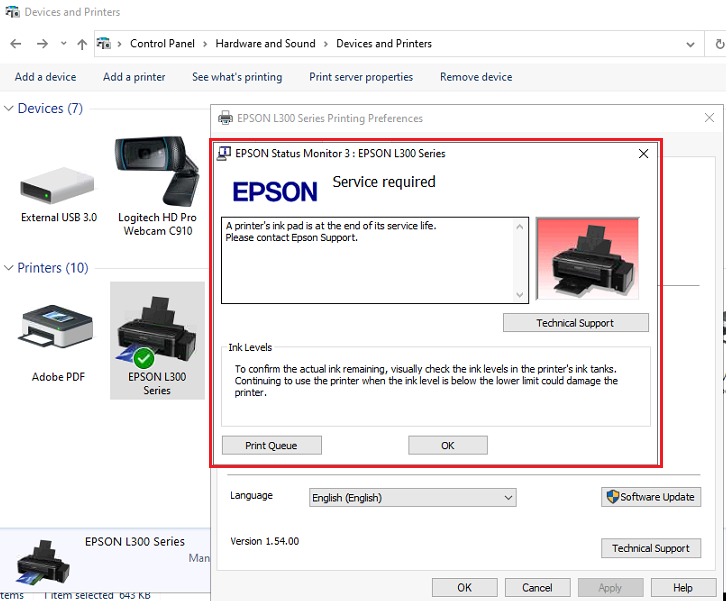
Task: Click the Back arrow in the Explorer navigation
Action: tap(16, 44)
